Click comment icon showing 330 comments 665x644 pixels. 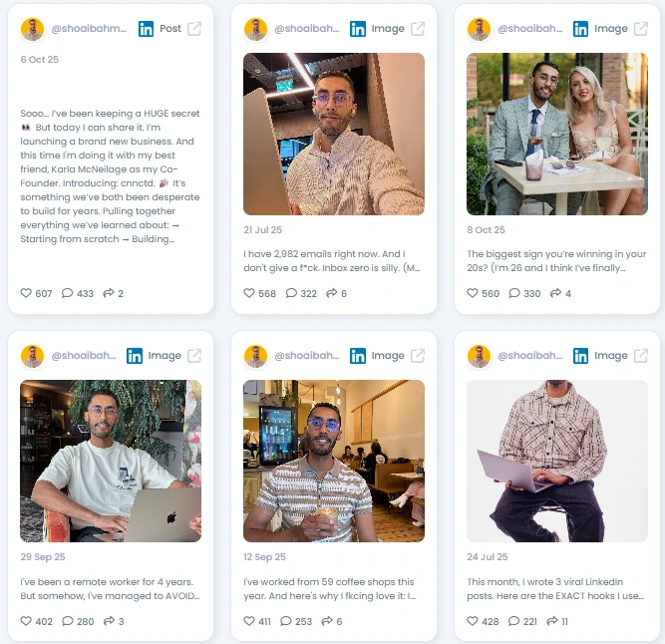[x=514, y=293]
